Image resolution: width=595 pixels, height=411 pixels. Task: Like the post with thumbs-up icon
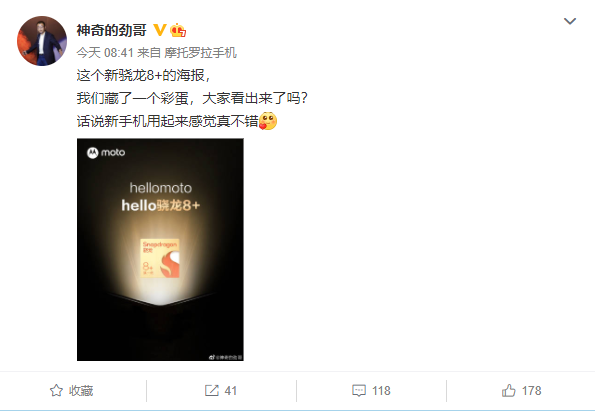[x=509, y=390]
